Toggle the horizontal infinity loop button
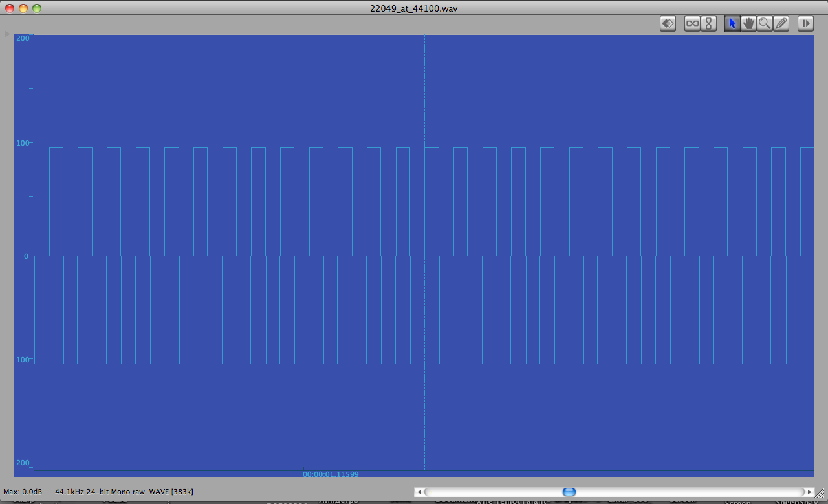The width and height of the screenshot is (828, 504). (692, 24)
